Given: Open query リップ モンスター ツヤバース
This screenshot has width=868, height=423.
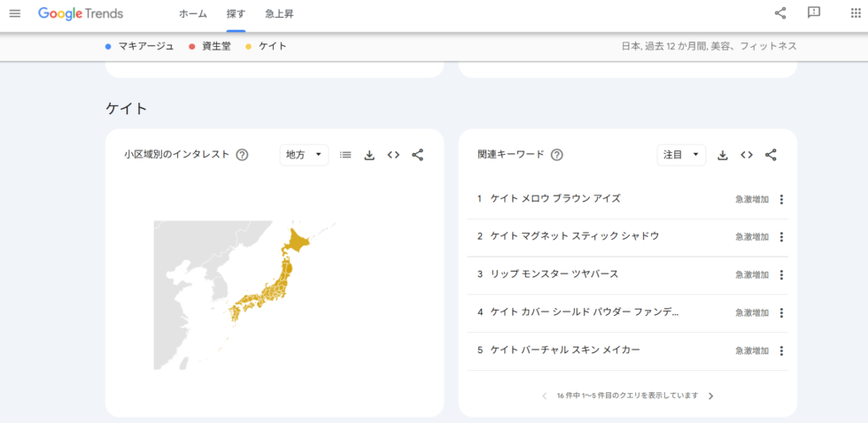Looking at the screenshot, I should click(x=554, y=273).
